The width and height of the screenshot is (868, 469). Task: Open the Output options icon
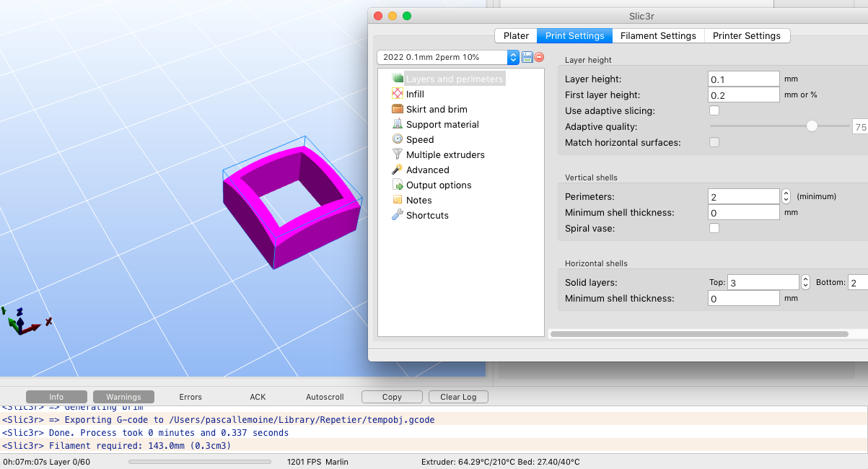point(398,185)
